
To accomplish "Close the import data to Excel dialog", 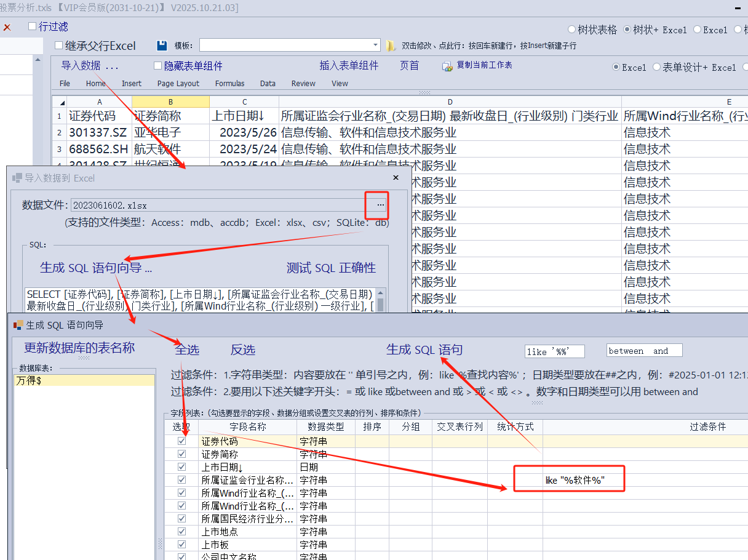I will click(396, 178).
